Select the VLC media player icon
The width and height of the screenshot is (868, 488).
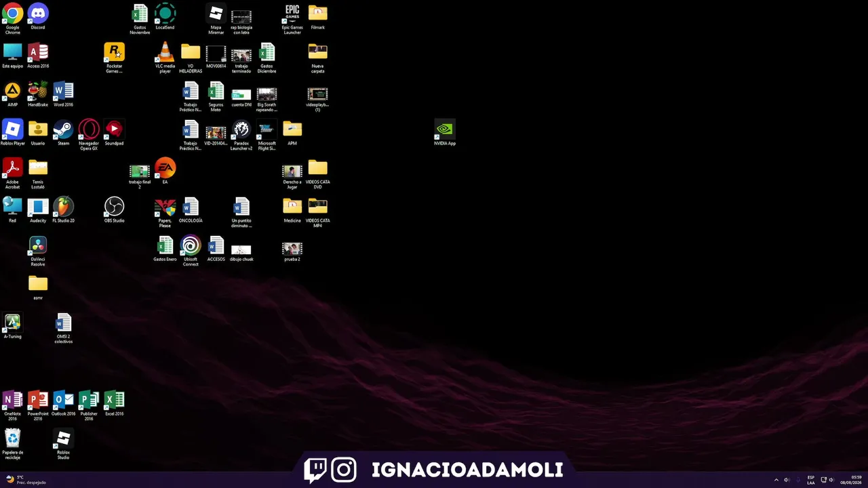pyautogui.click(x=165, y=52)
